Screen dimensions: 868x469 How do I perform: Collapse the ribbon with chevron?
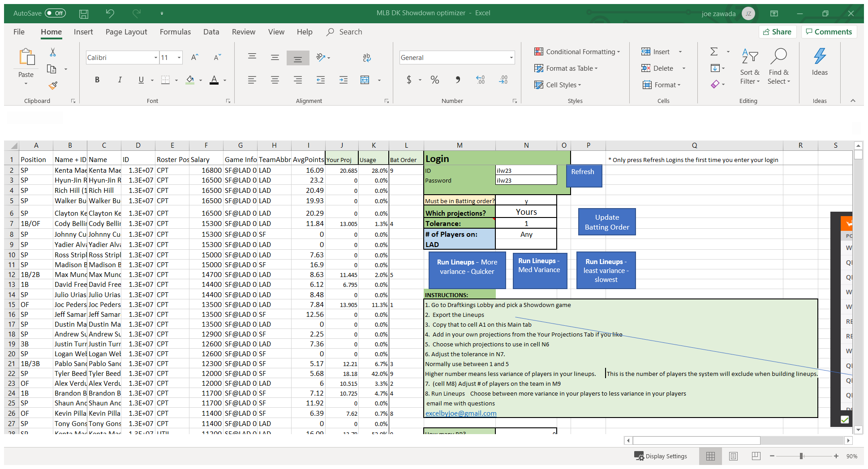[853, 101]
